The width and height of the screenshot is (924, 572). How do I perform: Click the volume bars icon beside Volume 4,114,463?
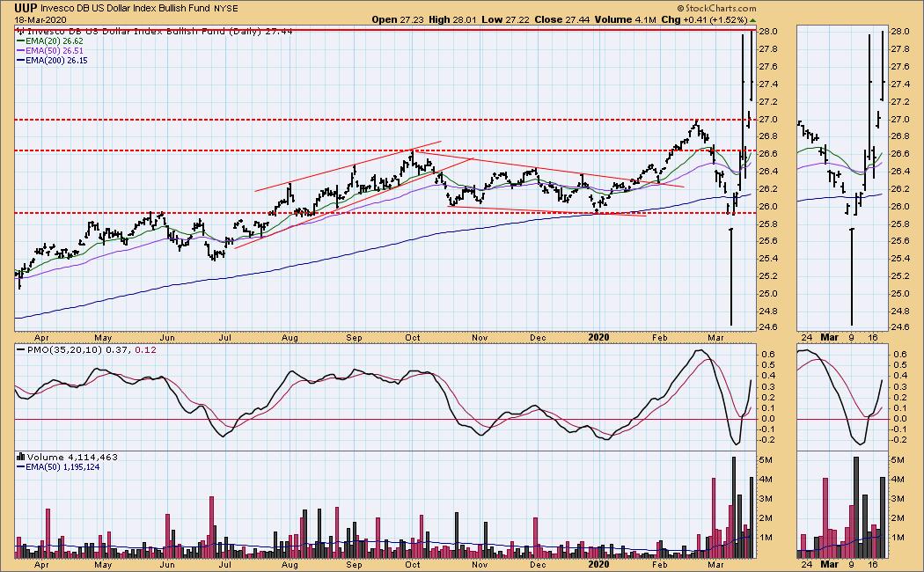point(20,457)
